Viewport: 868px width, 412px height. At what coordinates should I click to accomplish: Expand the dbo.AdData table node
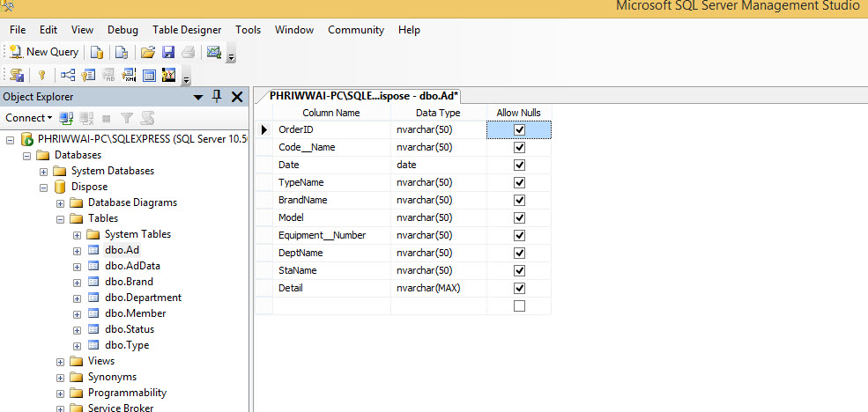pos(77,267)
